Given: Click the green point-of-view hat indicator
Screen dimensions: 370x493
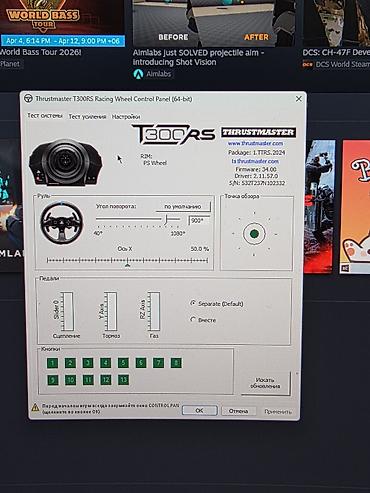Looking at the screenshot, I should tap(254, 234).
